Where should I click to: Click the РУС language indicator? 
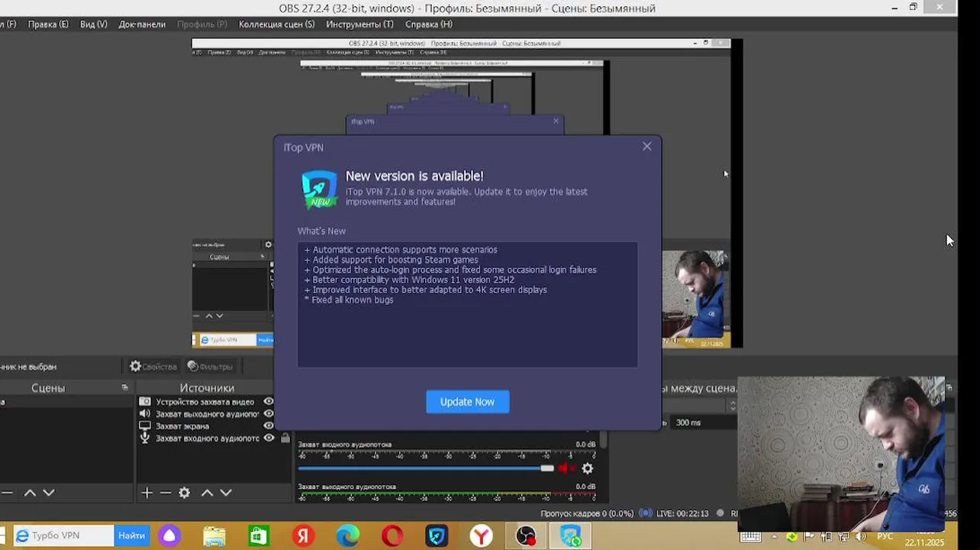click(885, 536)
